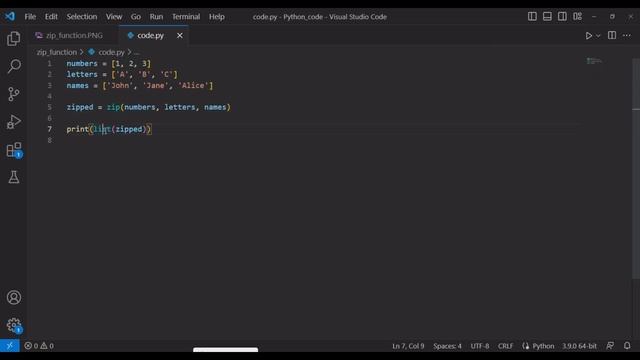Change indentation via Spaces: 4

point(447,346)
